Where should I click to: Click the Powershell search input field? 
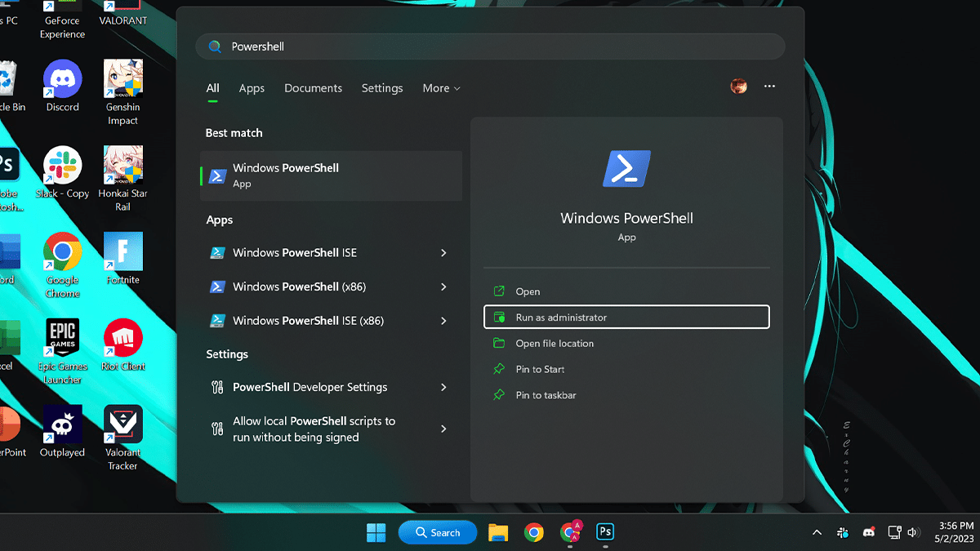(x=490, y=47)
